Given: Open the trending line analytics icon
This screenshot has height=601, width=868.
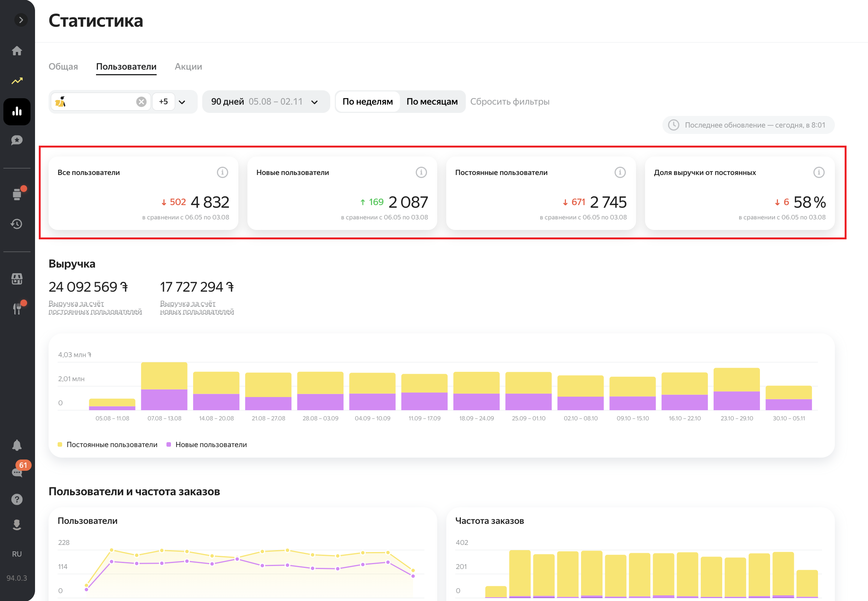Looking at the screenshot, I should click(17, 81).
